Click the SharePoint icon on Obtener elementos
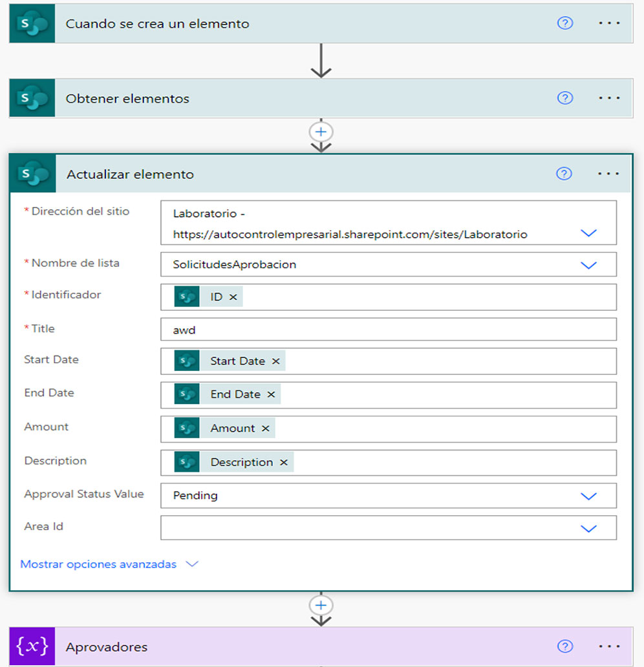Viewport: 644px width, 667px height. [31, 98]
